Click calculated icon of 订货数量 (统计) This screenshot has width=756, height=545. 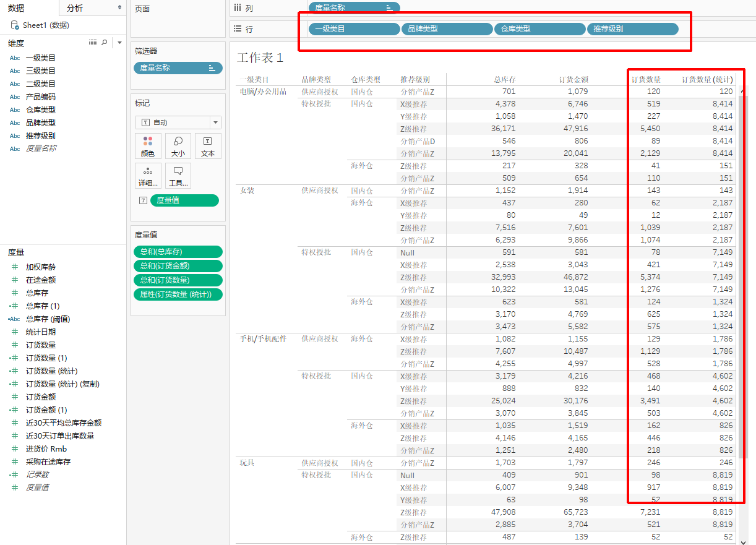pos(14,371)
